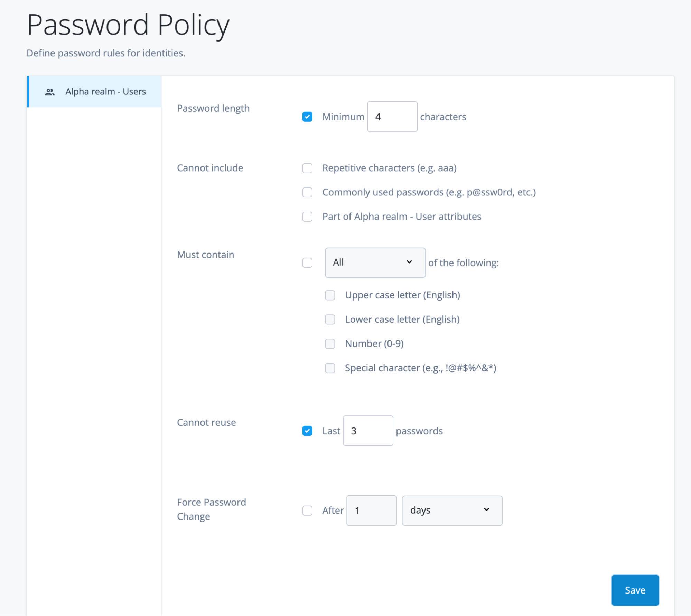Edit the cannot reuse last passwords count

click(367, 431)
